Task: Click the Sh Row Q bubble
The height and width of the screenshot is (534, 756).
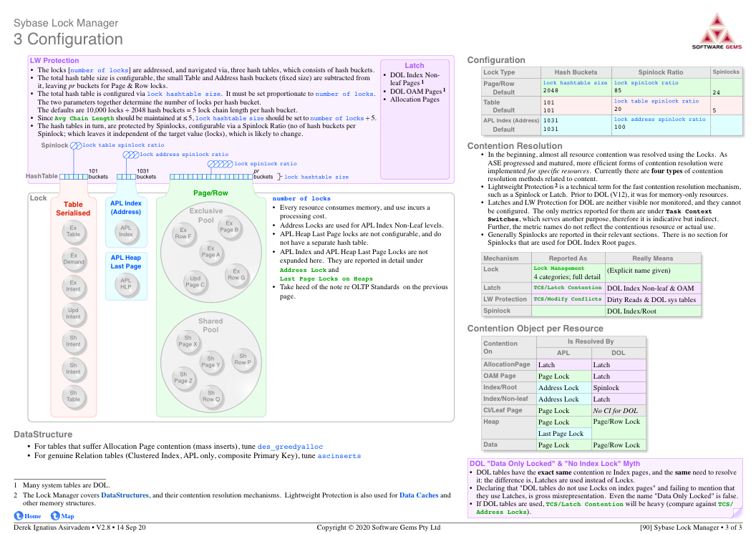Action: click(211, 396)
